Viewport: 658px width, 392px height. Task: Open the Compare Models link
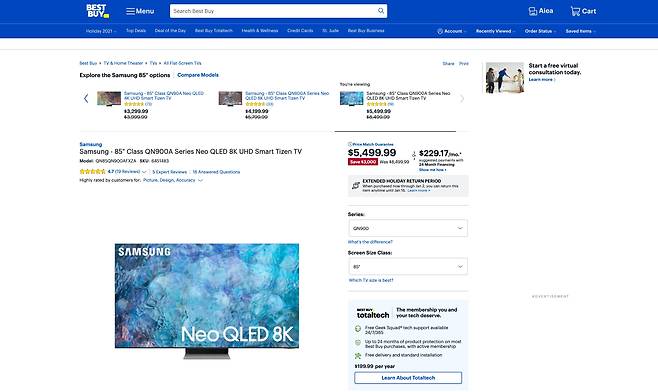coord(198,75)
